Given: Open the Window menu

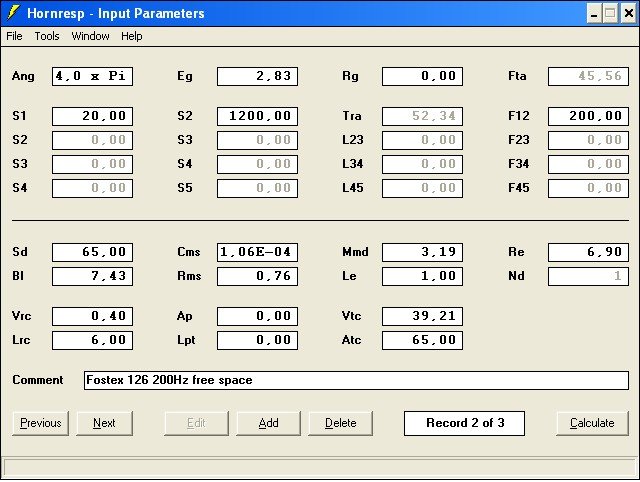Looking at the screenshot, I should pos(90,36).
